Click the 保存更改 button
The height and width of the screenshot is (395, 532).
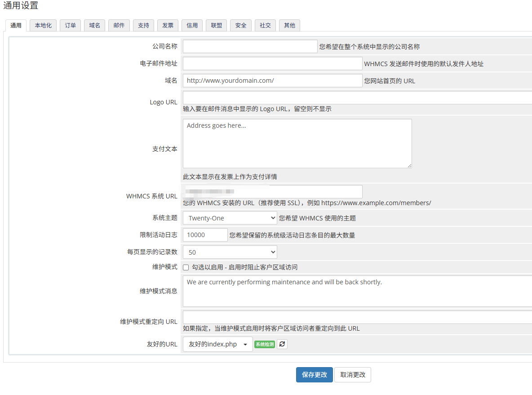315,375
